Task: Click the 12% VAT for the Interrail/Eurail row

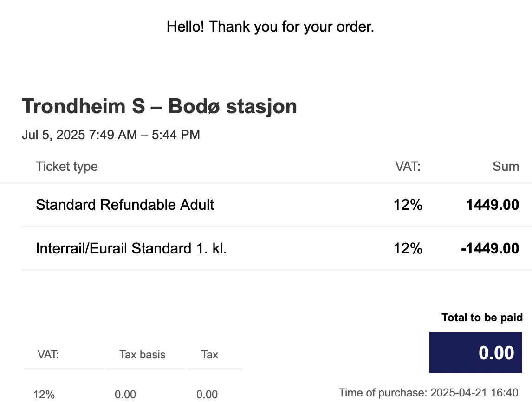Action: coord(408,248)
